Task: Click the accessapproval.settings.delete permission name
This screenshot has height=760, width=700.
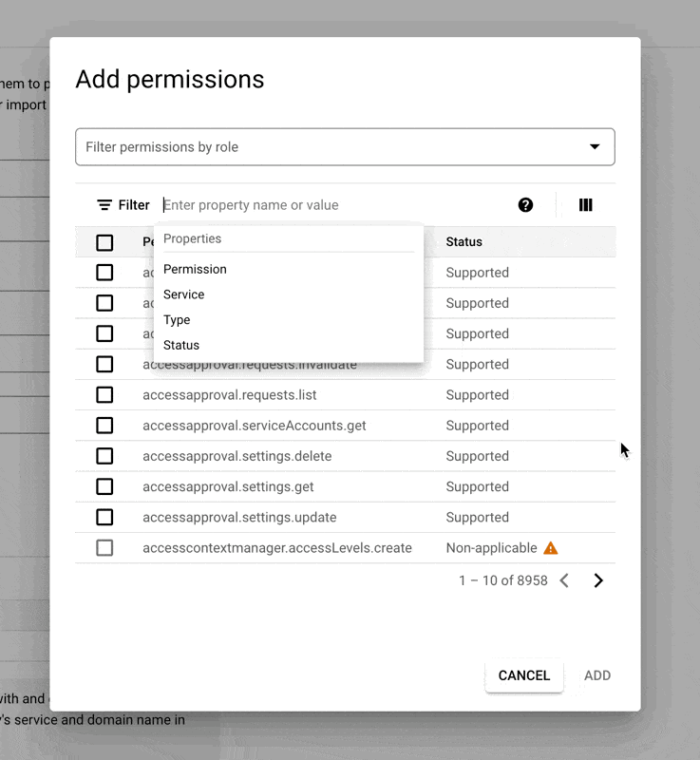Action: tap(237, 456)
